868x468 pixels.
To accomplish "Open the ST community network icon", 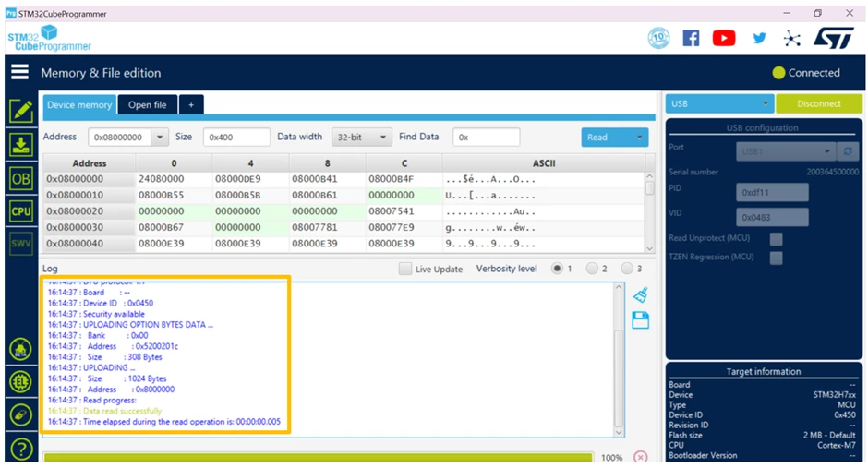I will 792,38.
